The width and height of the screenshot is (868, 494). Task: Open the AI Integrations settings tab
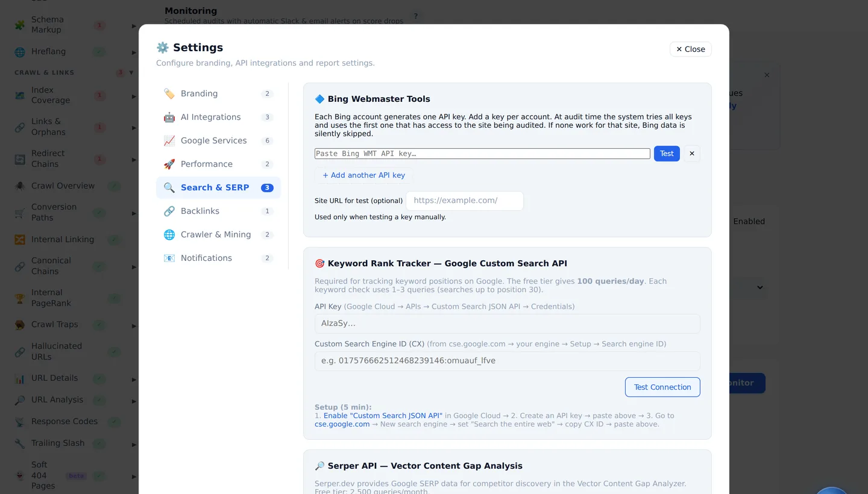click(x=218, y=117)
